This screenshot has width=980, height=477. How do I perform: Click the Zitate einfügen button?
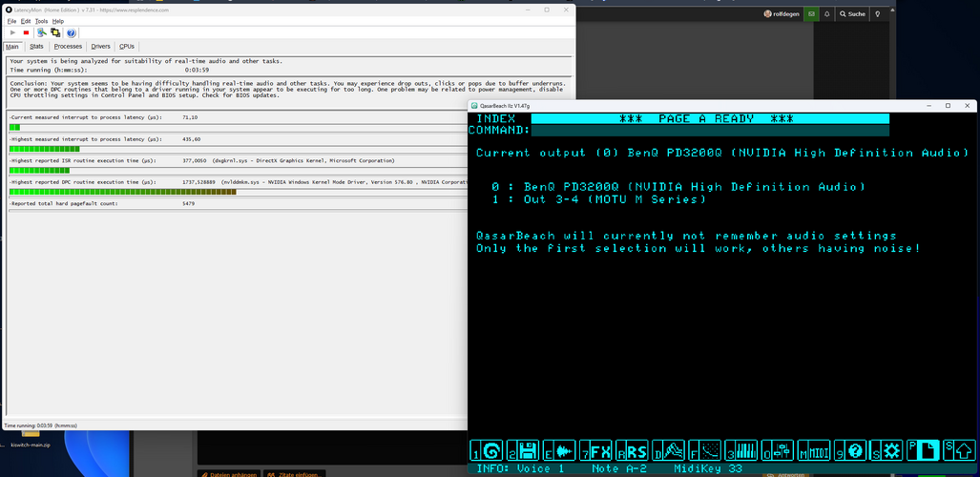294,474
